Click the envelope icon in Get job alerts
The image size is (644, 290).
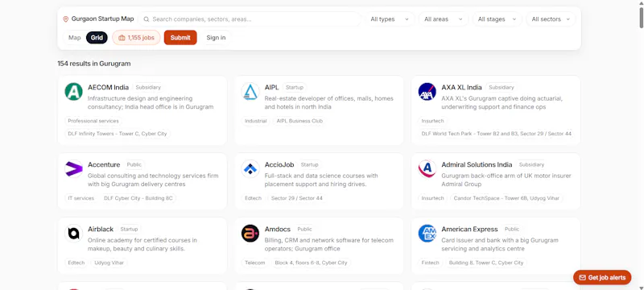tap(582, 278)
